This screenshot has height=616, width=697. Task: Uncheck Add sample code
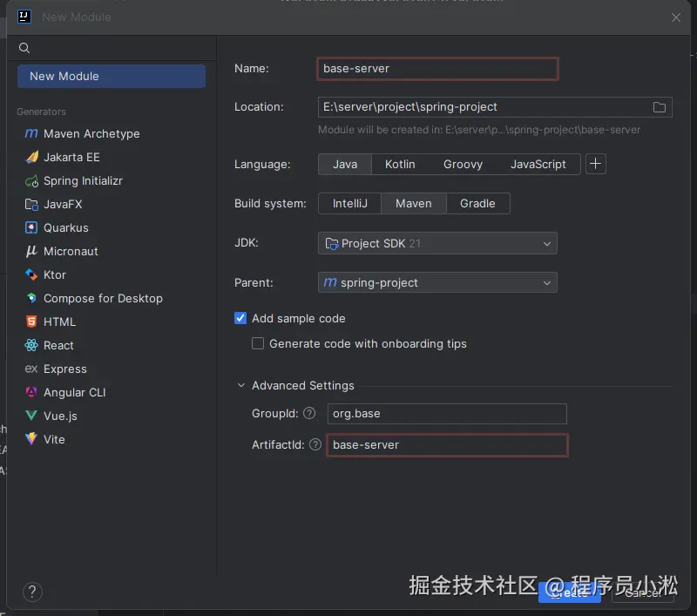pos(240,318)
